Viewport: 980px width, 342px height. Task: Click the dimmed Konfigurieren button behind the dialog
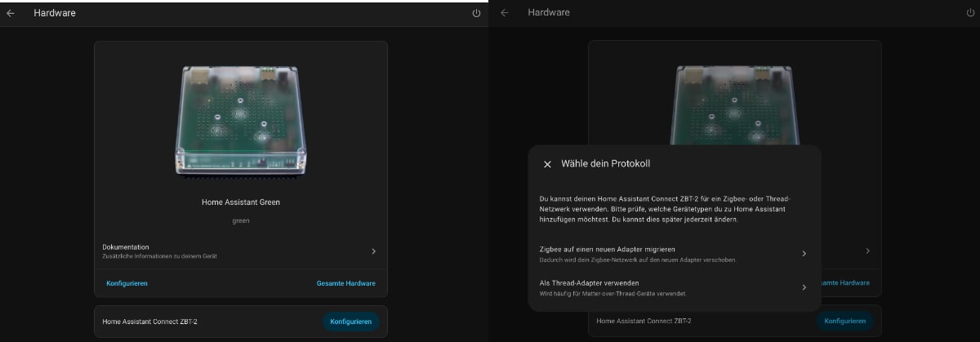pyautogui.click(x=844, y=321)
